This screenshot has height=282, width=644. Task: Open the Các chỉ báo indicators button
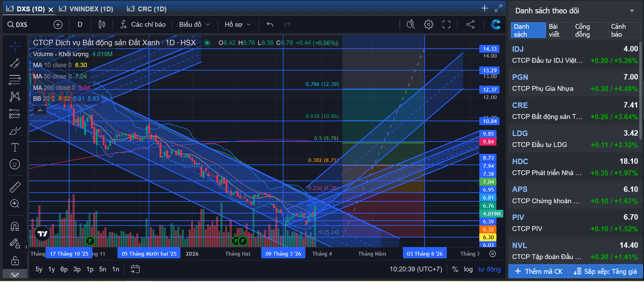143,24
